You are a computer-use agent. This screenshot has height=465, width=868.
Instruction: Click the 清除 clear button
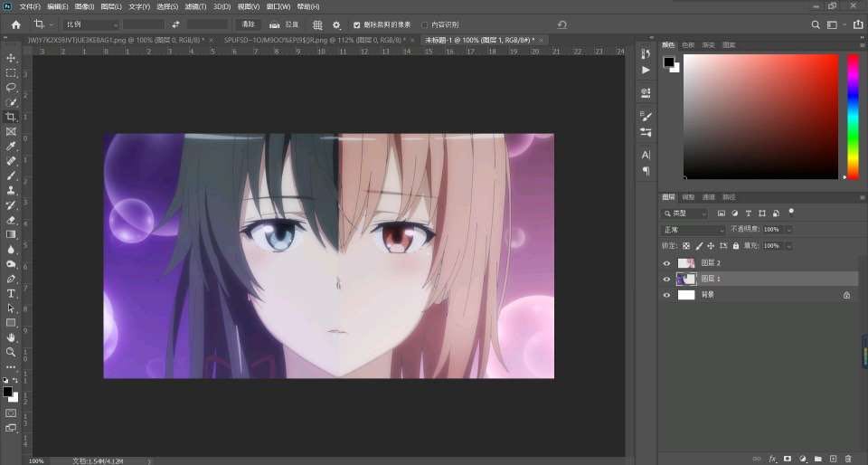pos(249,24)
